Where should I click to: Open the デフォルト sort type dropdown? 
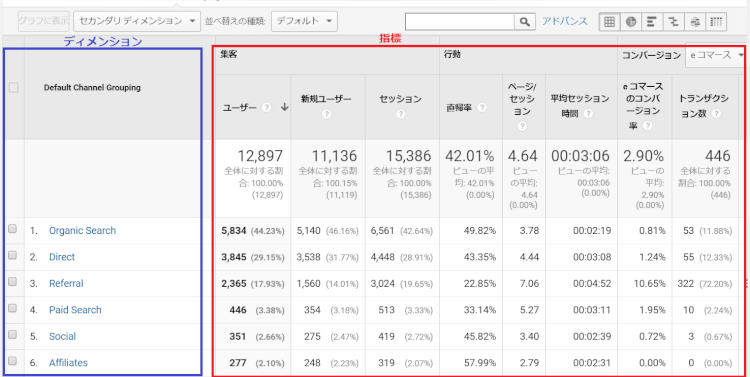tap(304, 22)
